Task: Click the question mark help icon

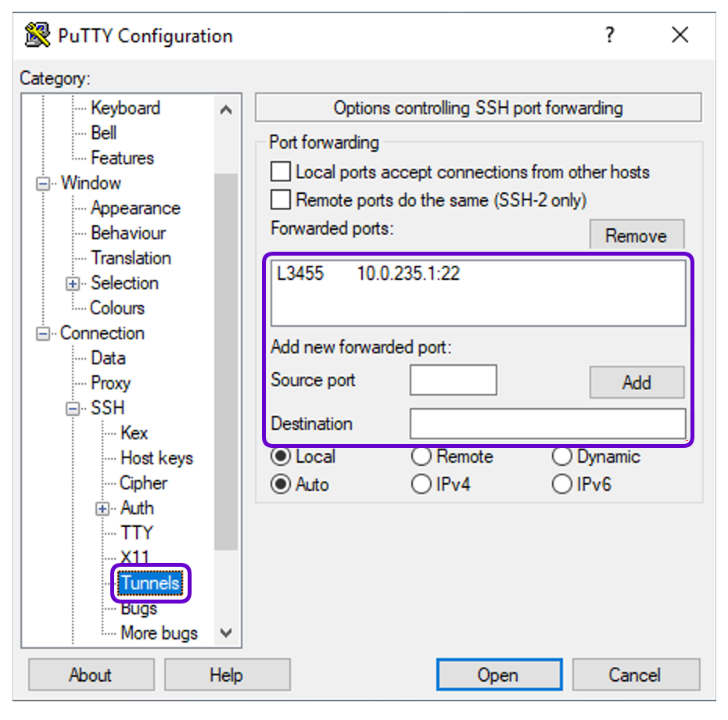Action: [609, 35]
